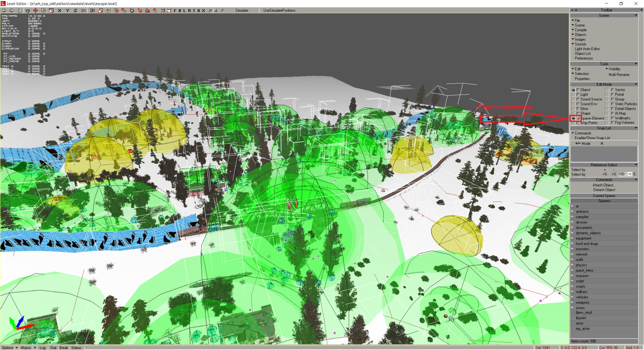Click the Attach Object... button
This screenshot has height=350, width=644.
pyautogui.click(x=604, y=185)
